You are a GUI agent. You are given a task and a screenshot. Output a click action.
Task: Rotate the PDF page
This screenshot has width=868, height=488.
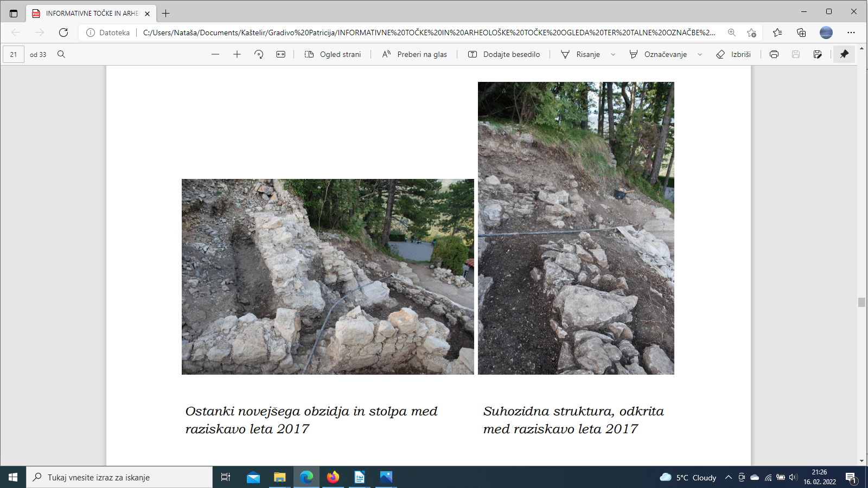click(x=259, y=54)
